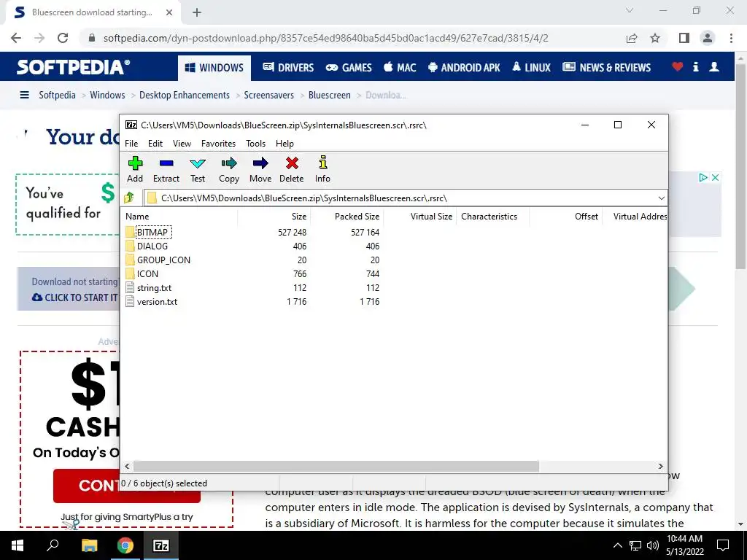747x560 pixels.
Task: Open Chrome's three-dot menu
Action: tap(731, 38)
